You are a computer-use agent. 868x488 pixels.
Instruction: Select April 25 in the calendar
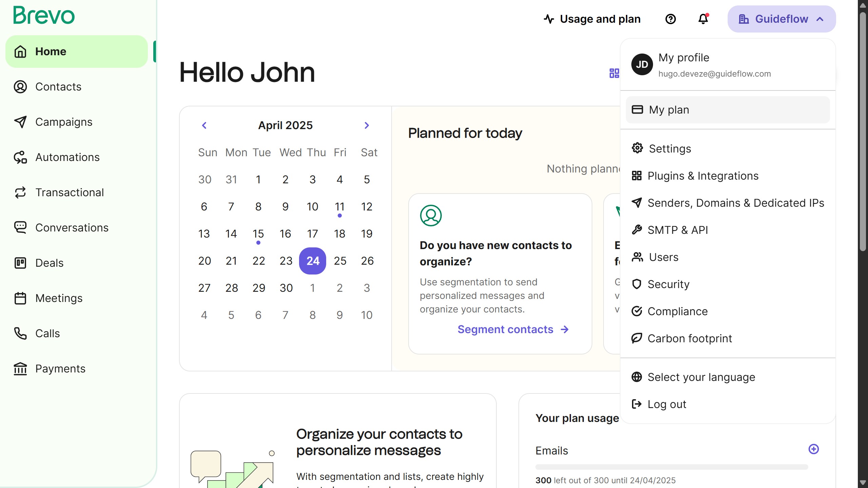point(340,261)
